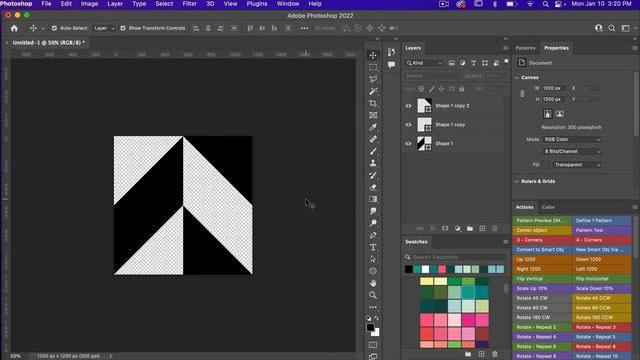Viewport: 640px width, 360px height.
Task: Select the Frame tool
Action: [x=373, y=115]
